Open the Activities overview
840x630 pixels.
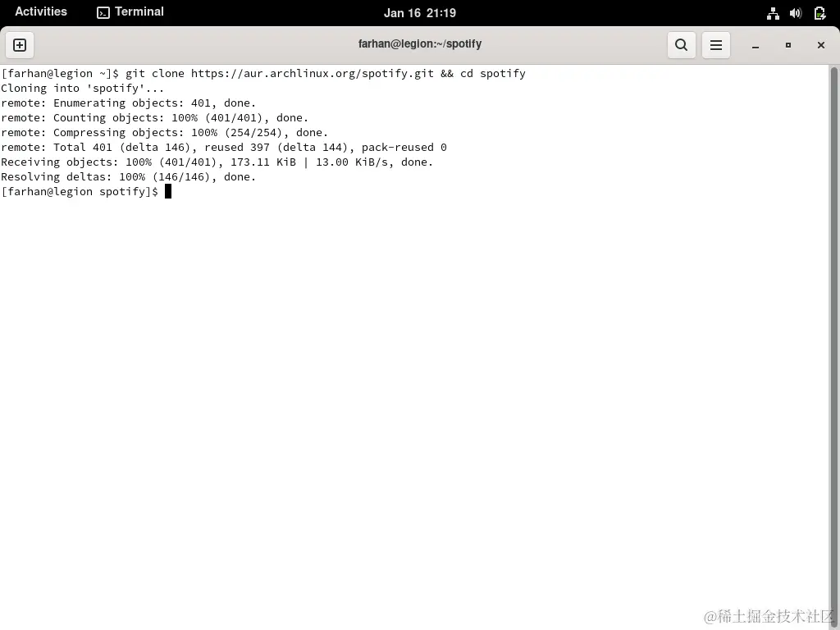[x=41, y=11]
